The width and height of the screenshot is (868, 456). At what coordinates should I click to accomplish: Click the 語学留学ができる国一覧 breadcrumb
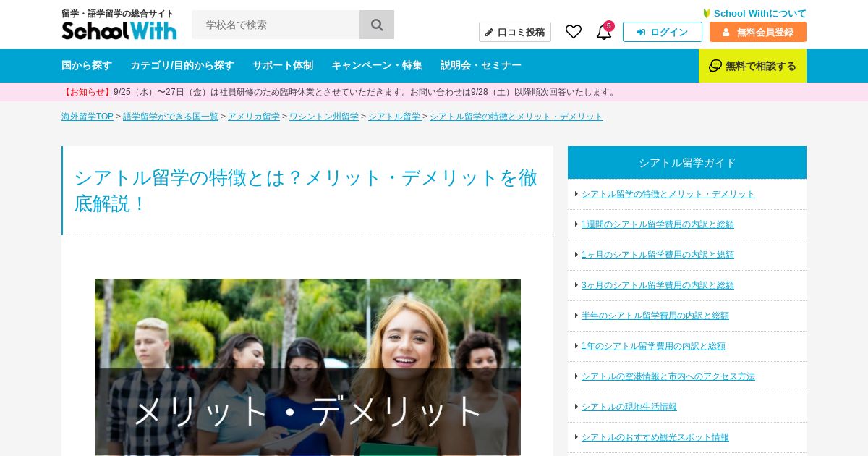[x=171, y=117]
